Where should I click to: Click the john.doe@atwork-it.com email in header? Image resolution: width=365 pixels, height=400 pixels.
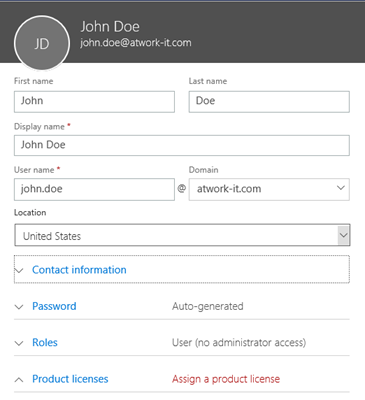136,43
